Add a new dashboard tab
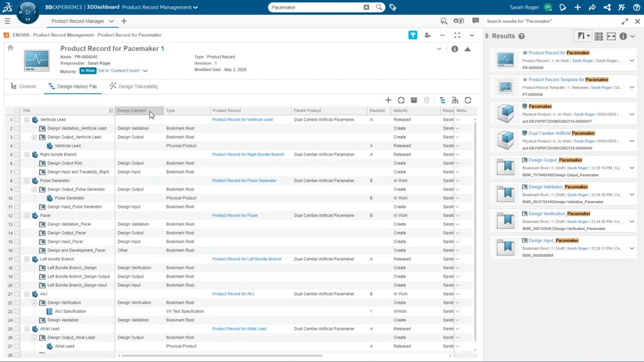The image size is (644, 362). pyautogui.click(x=123, y=21)
